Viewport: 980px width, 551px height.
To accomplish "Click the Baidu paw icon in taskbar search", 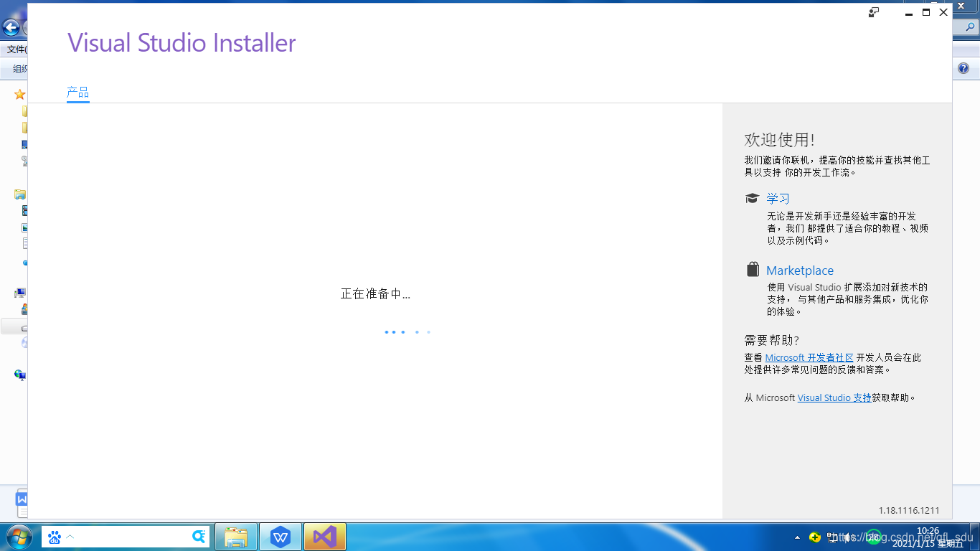I will 54,537.
